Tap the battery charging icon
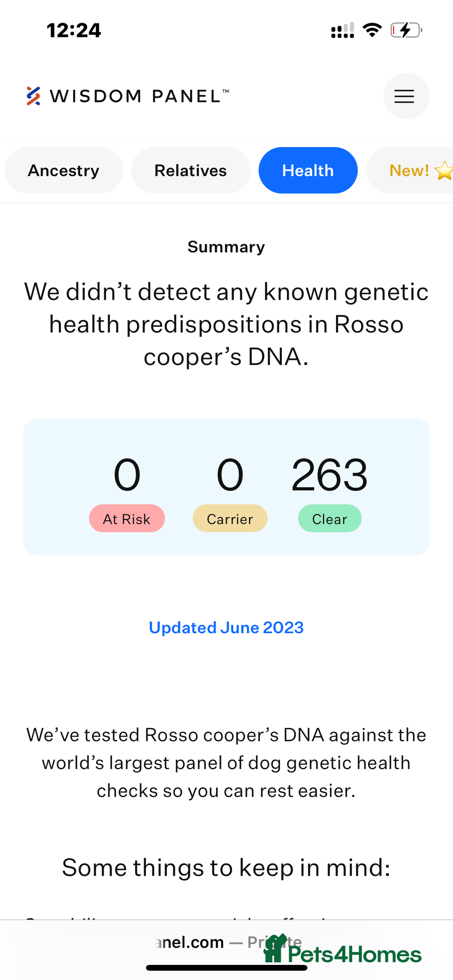 click(406, 30)
